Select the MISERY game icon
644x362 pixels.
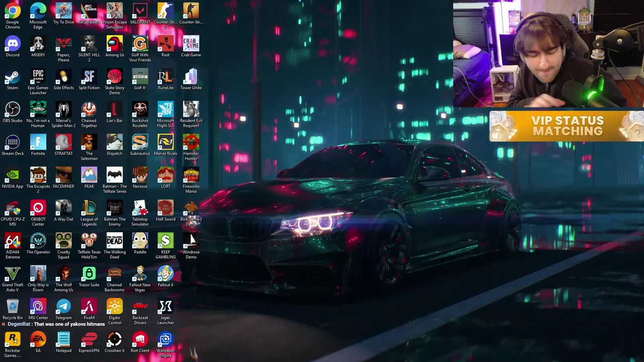(x=38, y=46)
